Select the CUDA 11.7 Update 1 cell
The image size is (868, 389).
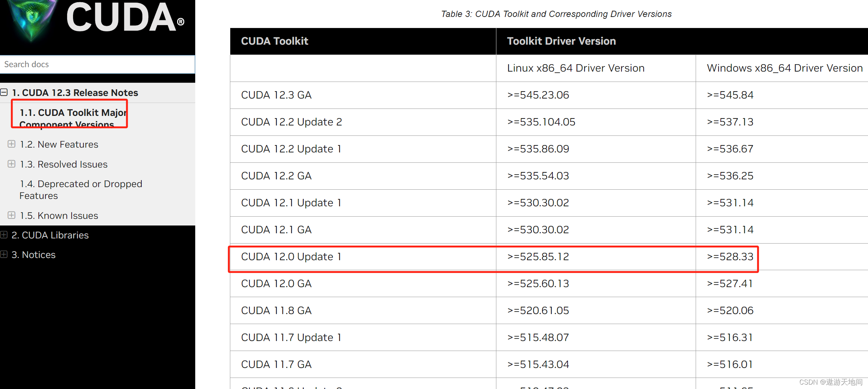click(x=363, y=338)
